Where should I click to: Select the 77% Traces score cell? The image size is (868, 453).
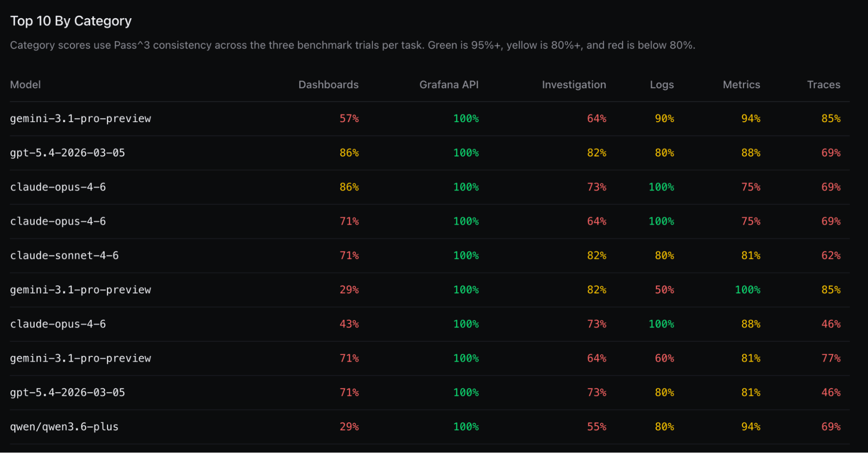831,358
